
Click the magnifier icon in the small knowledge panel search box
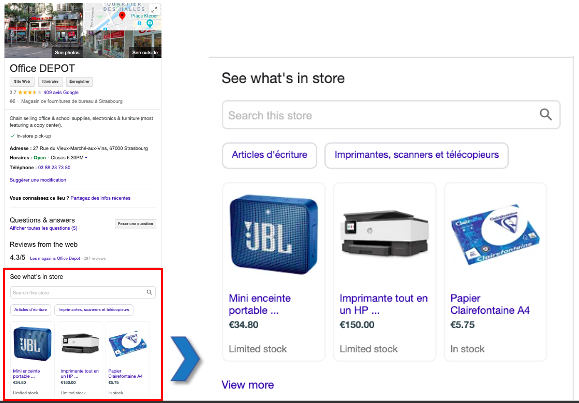tap(149, 292)
